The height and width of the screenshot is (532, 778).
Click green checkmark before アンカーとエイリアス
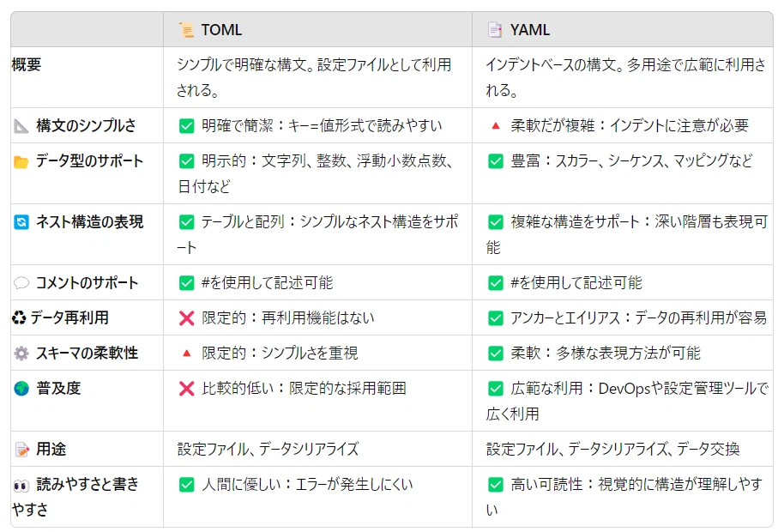click(495, 318)
